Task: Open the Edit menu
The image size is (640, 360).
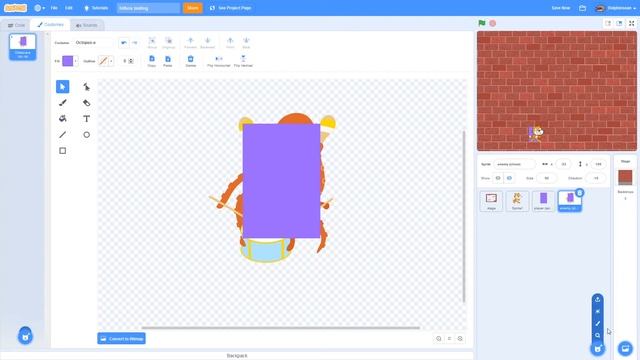Action: click(x=69, y=8)
